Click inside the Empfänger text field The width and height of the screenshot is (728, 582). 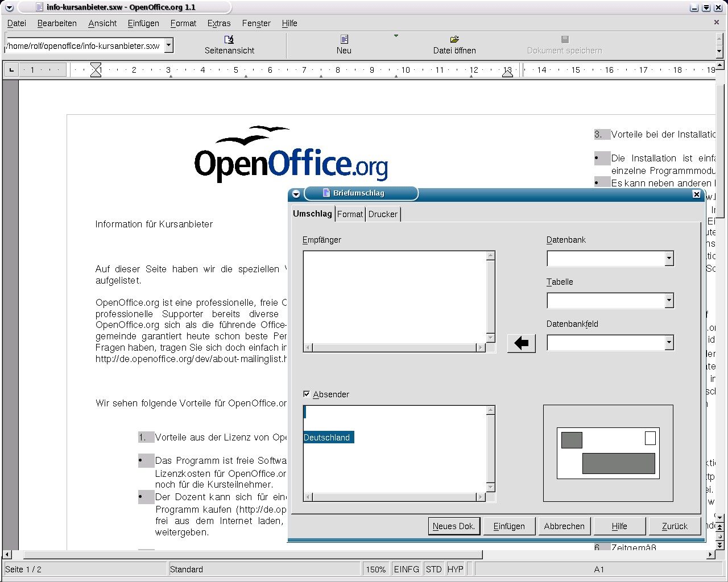click(395, 296)
